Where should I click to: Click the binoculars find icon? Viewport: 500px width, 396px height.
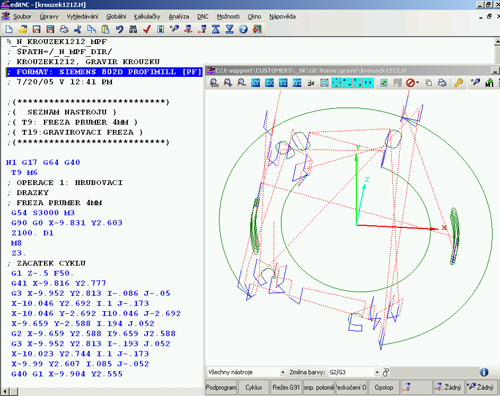point(133,29)
